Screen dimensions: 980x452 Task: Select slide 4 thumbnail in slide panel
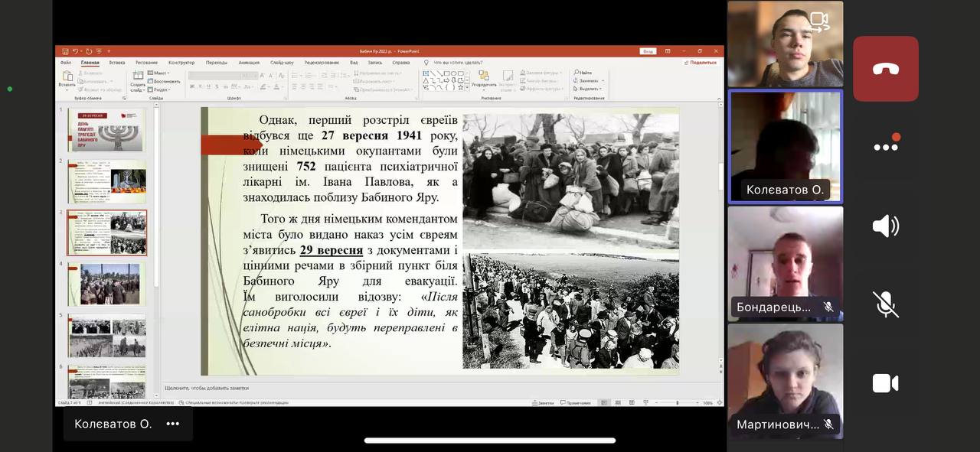[106, 284]
